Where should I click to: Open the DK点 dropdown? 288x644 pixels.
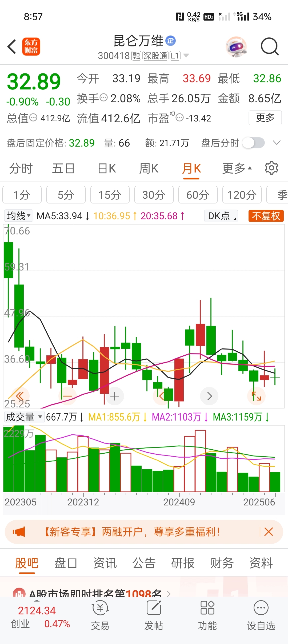(221, 216)
